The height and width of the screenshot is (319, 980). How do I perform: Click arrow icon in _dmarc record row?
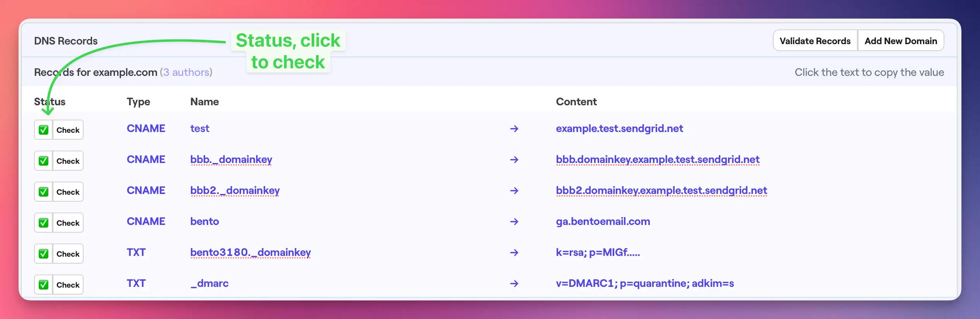pos(514,283)
